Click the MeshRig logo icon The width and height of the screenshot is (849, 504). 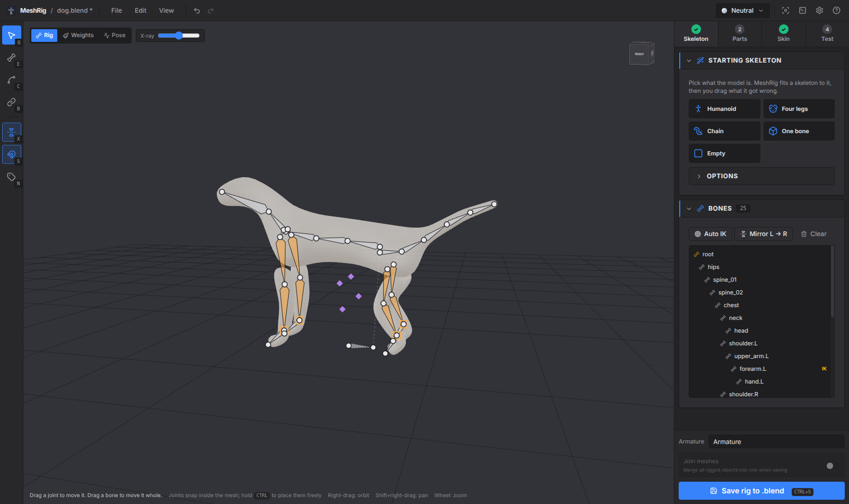coord(11,11)
